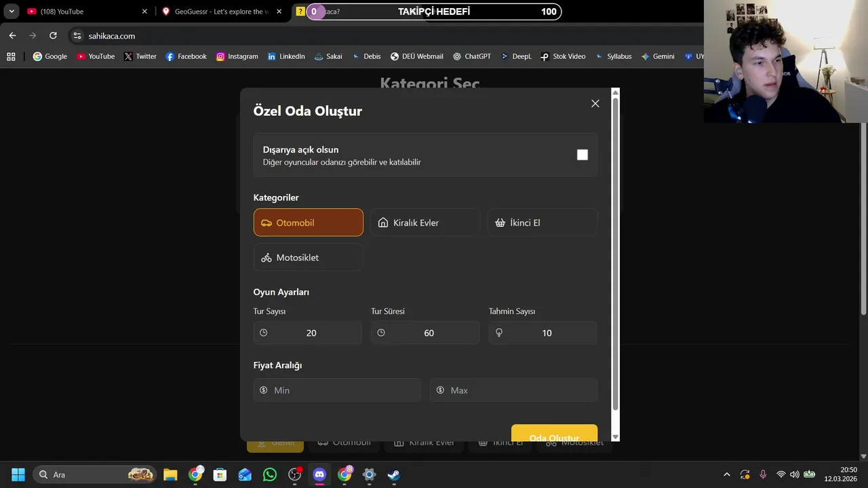Enable the Dışarıya açık olsun checkbox
The height and width of the screenshot is (488, 868).
coord(583,155)
